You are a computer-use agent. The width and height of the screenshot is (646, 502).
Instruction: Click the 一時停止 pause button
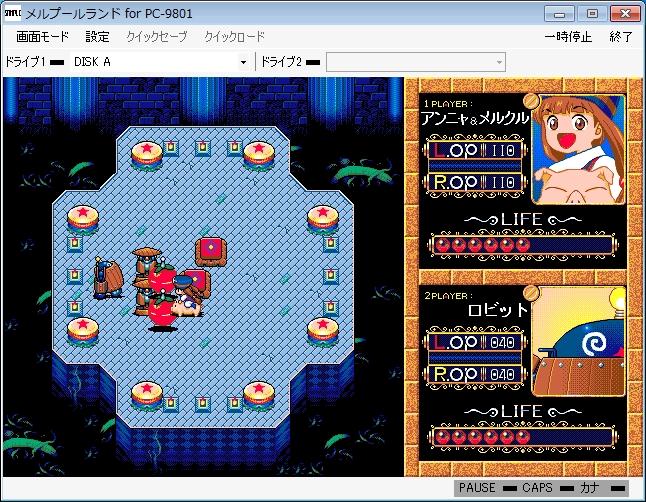568,37
